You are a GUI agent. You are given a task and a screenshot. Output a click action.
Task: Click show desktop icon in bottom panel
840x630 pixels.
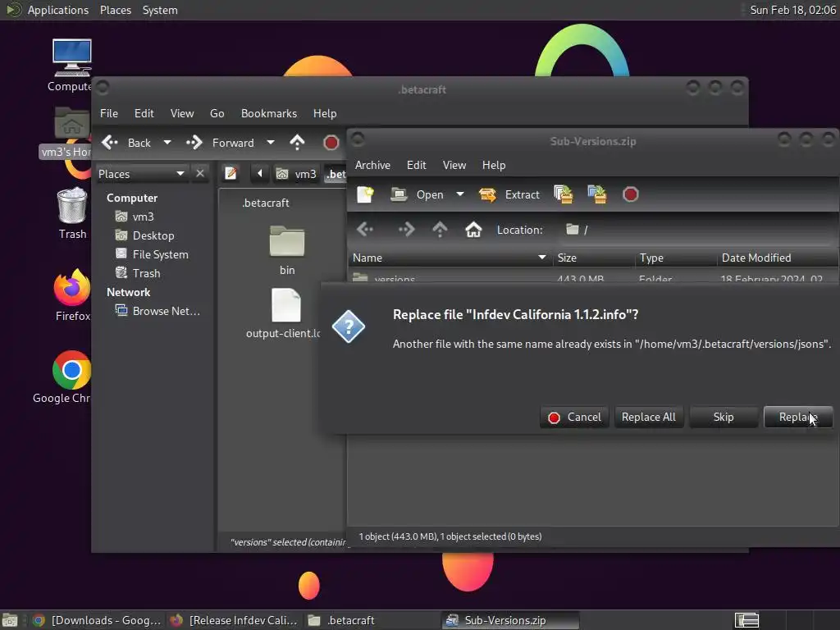[x=10, y=620]
